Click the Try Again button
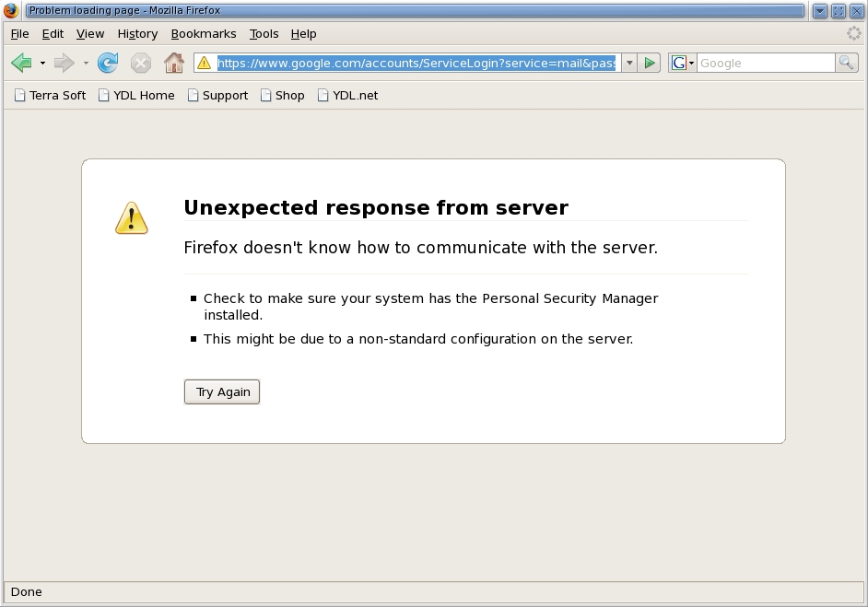 [222, 391]
